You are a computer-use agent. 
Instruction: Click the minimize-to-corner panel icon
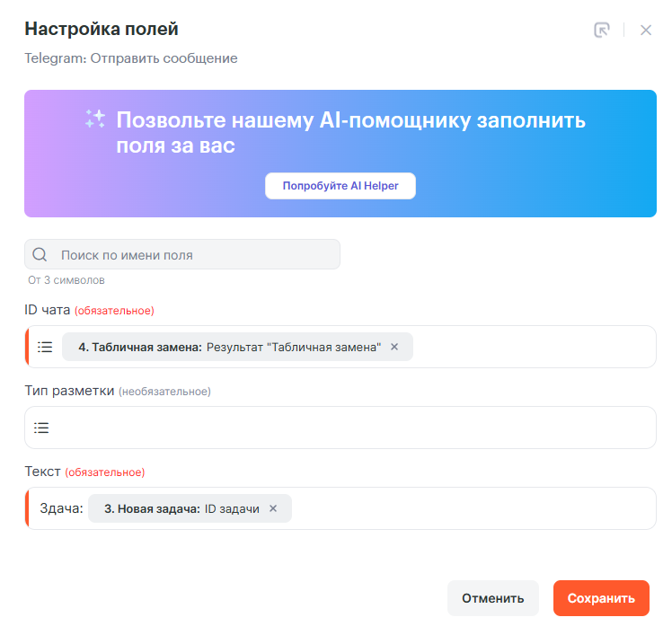602,30
